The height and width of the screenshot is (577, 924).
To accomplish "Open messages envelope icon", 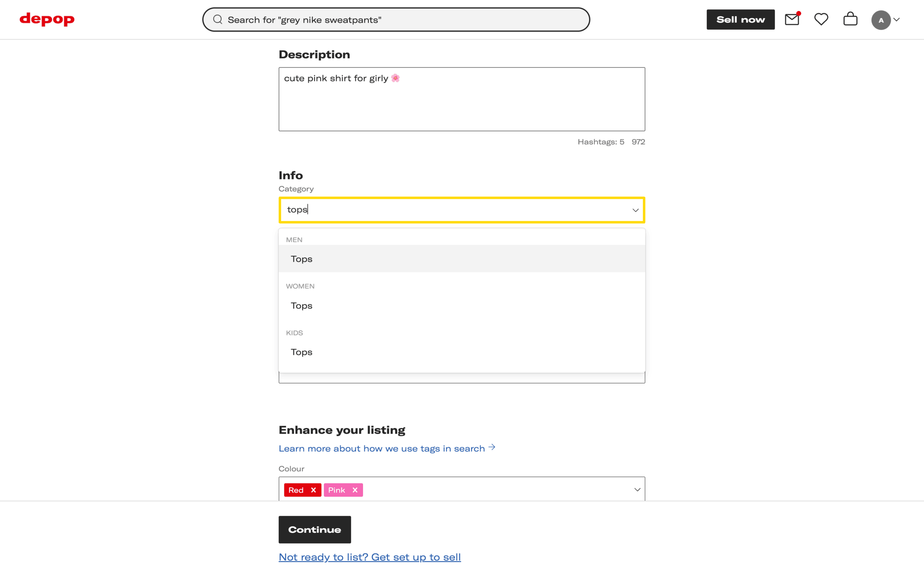I will (792, 19).
